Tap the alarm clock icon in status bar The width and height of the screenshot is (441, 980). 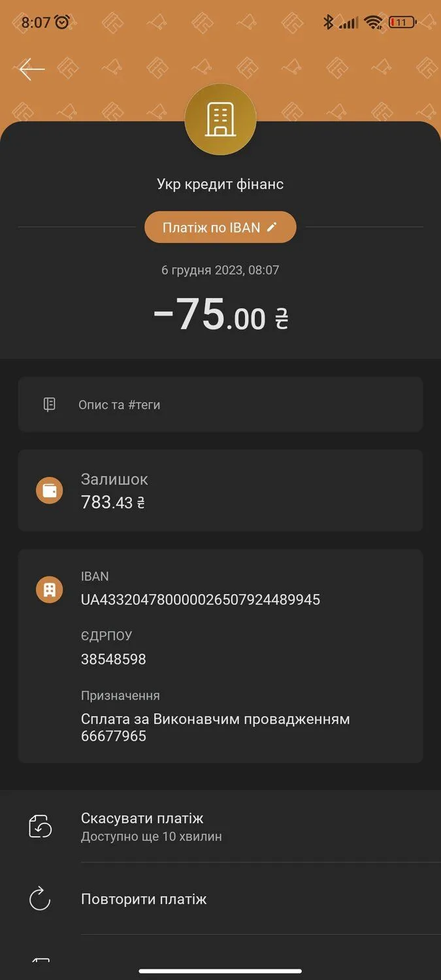(60, 21)
